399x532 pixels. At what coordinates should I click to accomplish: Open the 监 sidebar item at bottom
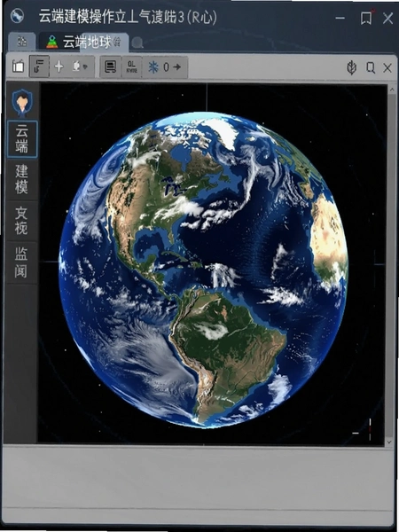(x=21, y=262)
